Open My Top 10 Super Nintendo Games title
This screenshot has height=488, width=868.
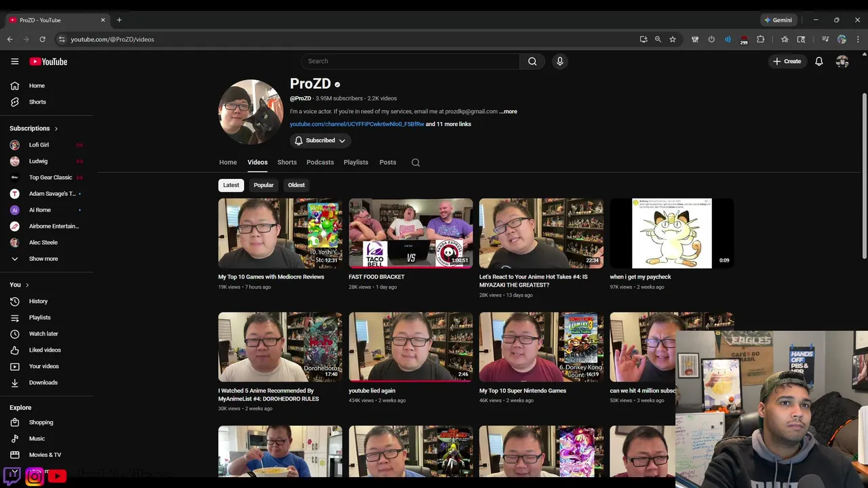click(x=523, y=391)
